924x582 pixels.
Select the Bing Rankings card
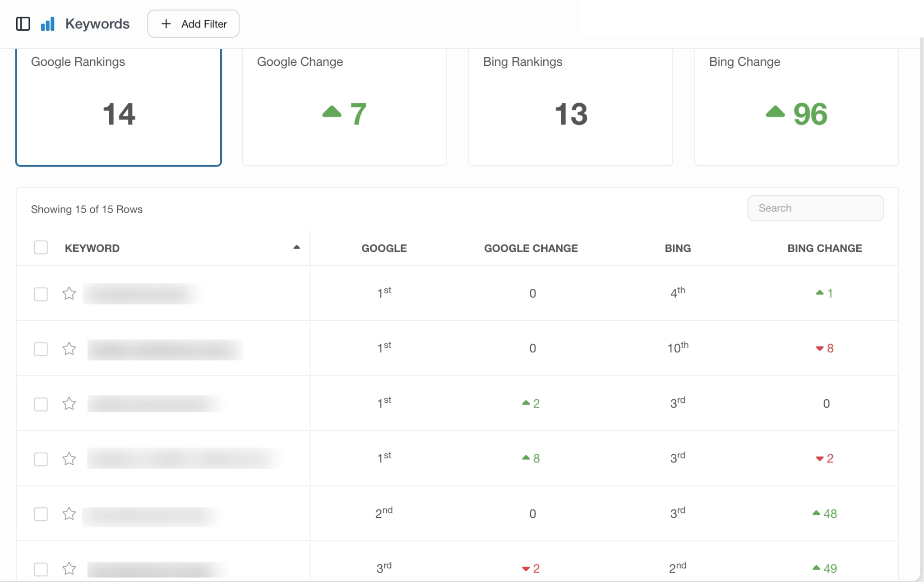(x=571, y=107)
